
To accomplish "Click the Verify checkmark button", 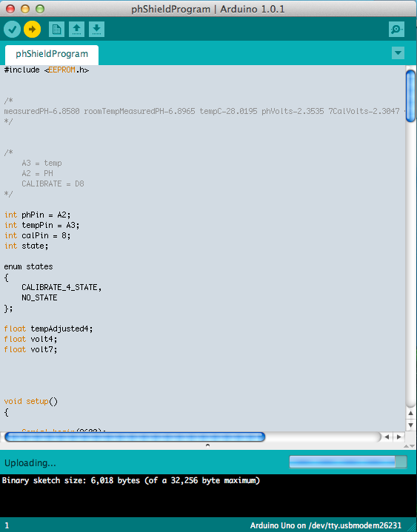I will 13,30.
